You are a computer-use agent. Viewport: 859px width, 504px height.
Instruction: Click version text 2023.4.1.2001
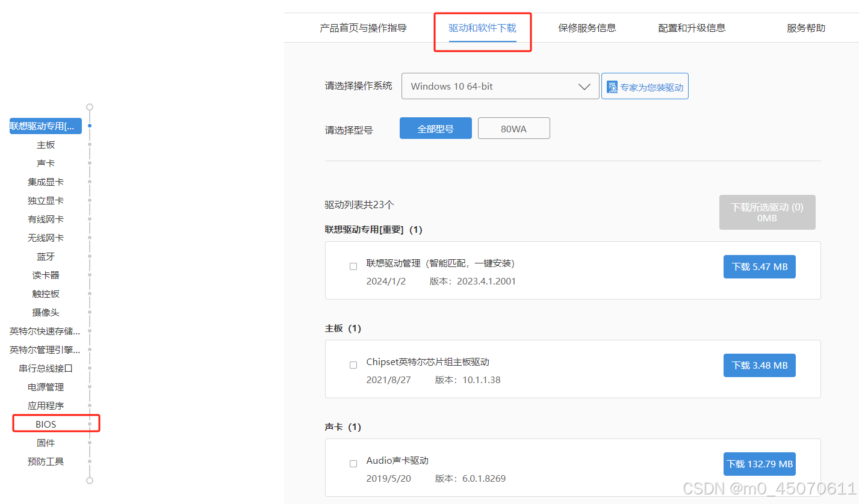click(486, 281)
